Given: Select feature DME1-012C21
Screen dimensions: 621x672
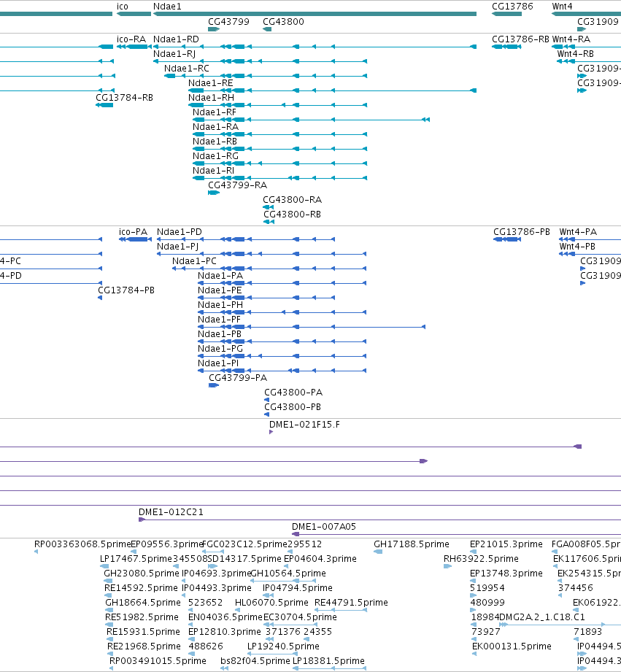Looking at the screenshot, I should click(x=171, y=511).
